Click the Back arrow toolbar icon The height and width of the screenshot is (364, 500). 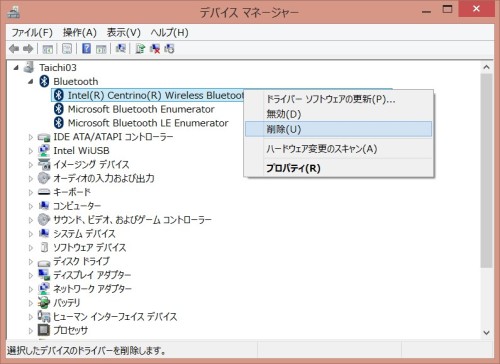pos(14,49)
